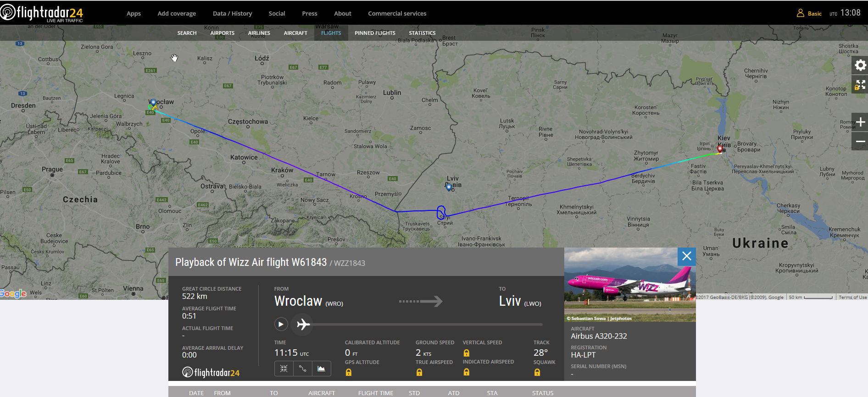Switch to the Airports tab

(222, 33)
